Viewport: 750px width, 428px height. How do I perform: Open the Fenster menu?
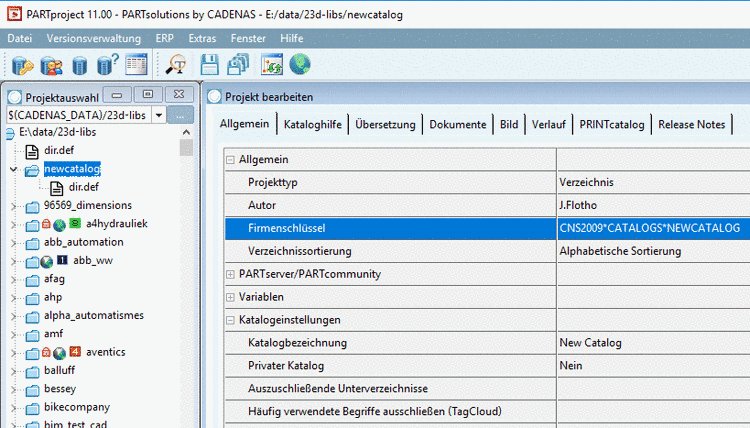(x=248, y=38)
